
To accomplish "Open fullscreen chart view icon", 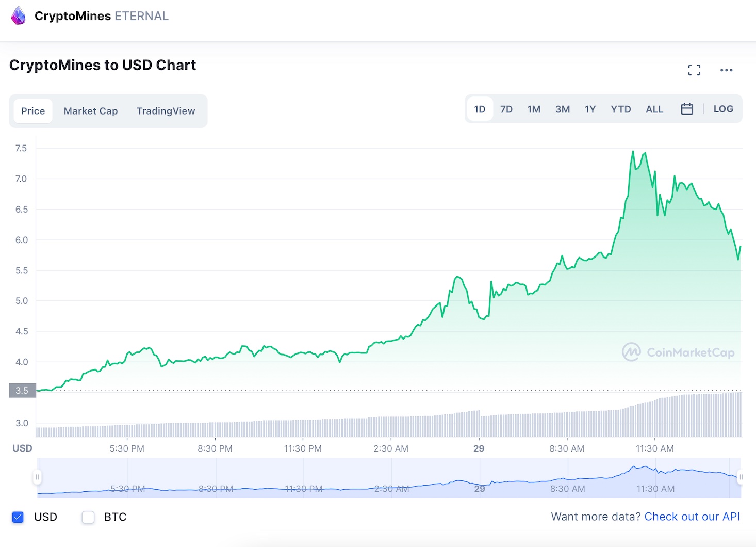I will [x=694, y=70].
